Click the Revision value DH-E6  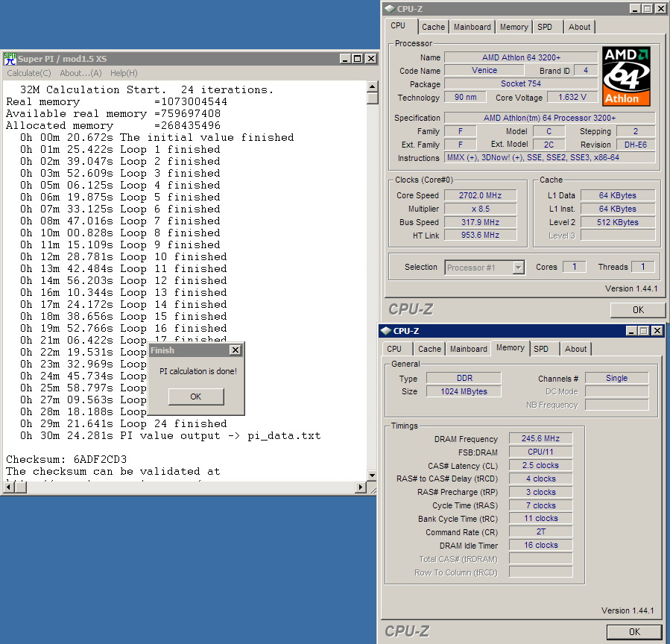click(636, 145)
